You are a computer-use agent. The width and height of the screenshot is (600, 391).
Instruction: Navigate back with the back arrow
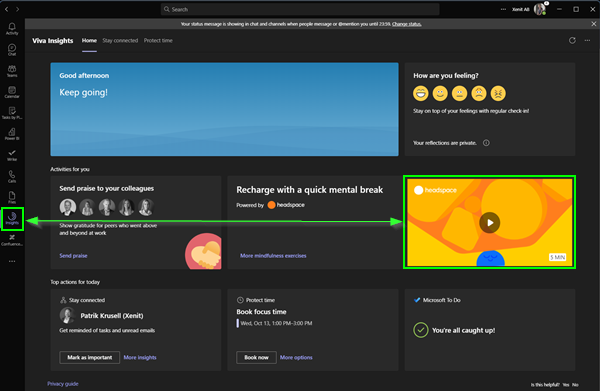[x=7, y=9]
